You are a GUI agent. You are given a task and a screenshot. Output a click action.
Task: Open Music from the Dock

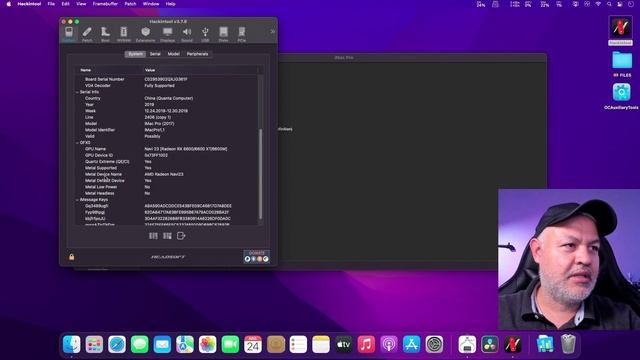[366, 345]
